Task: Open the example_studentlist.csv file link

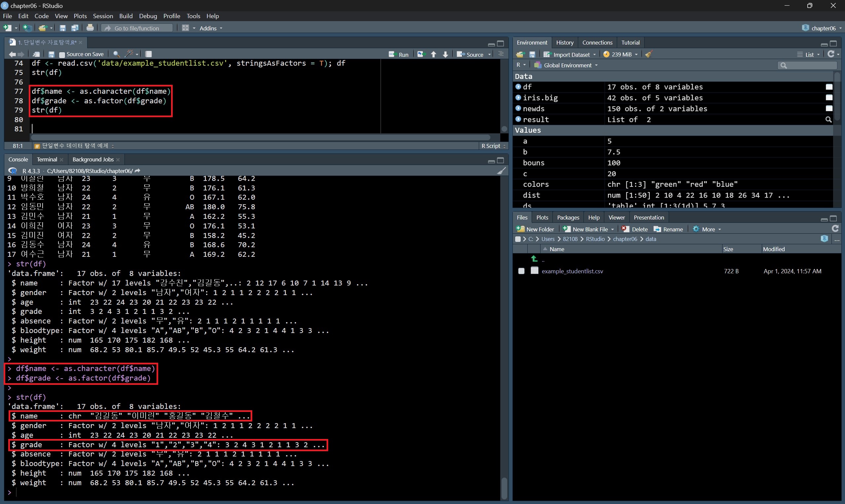Action: (x=572, y=271)
